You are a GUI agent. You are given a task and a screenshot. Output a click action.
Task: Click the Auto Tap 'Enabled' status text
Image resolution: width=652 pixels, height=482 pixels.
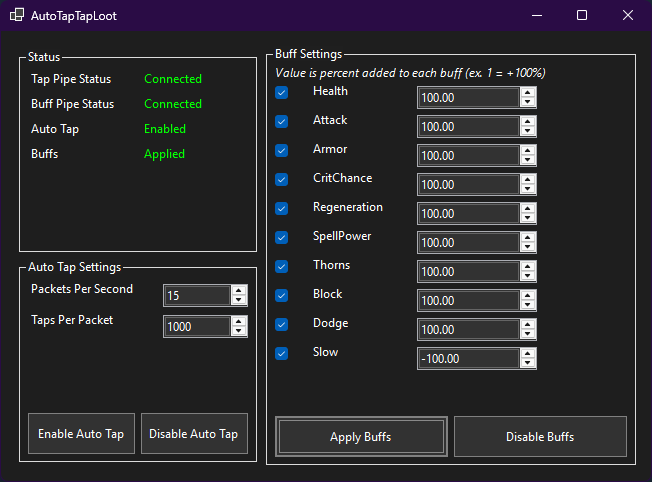165,129
